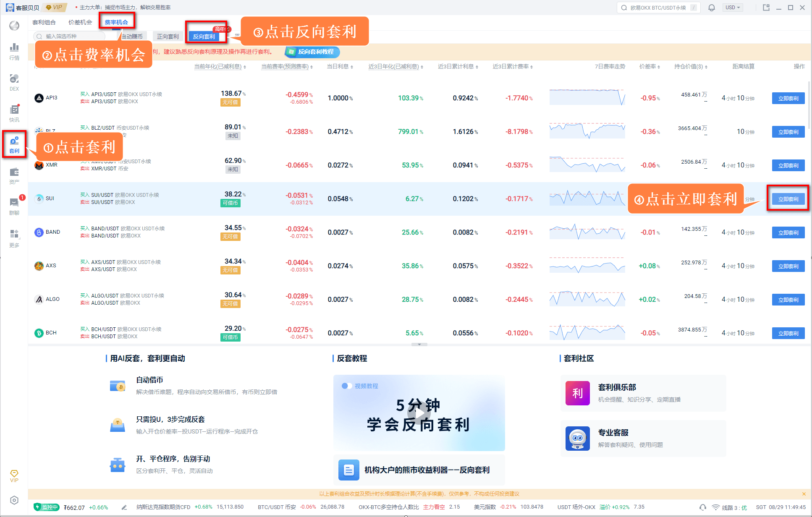Select the 正向套利 sub-tab
The image size is (812, 517).
(168, 37)
